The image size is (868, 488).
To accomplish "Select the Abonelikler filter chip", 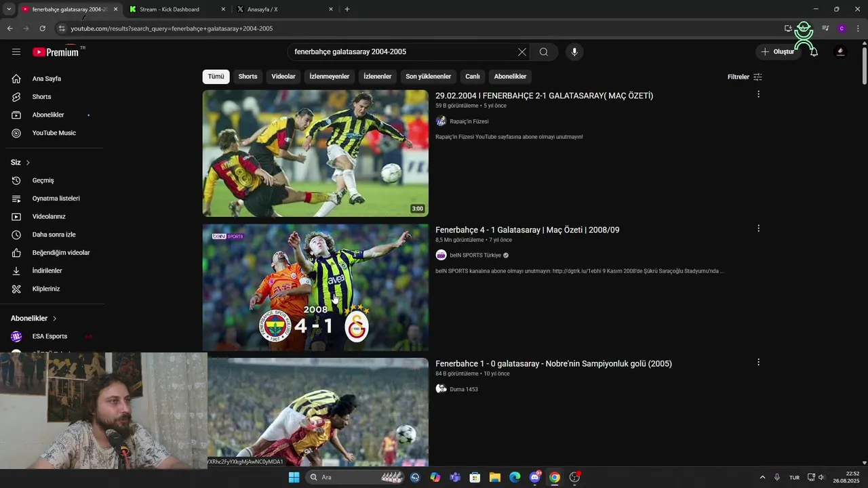I will click(x=510, y=77).
